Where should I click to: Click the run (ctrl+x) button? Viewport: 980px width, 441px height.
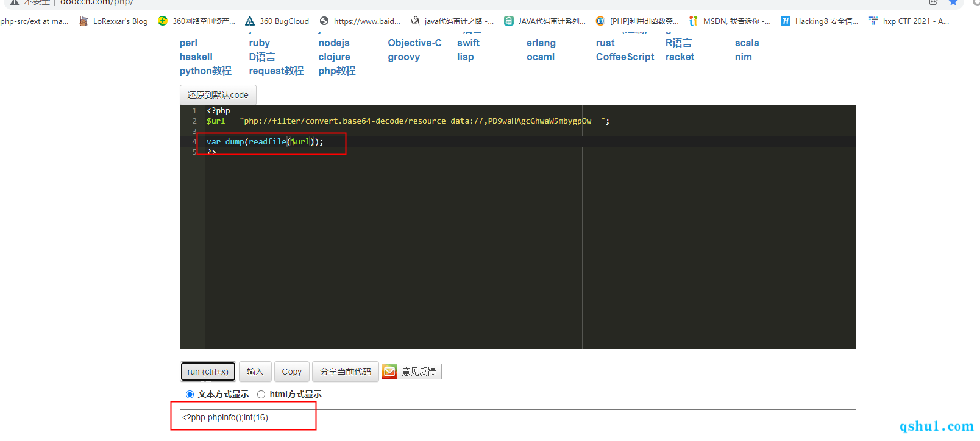coord(208,372)
